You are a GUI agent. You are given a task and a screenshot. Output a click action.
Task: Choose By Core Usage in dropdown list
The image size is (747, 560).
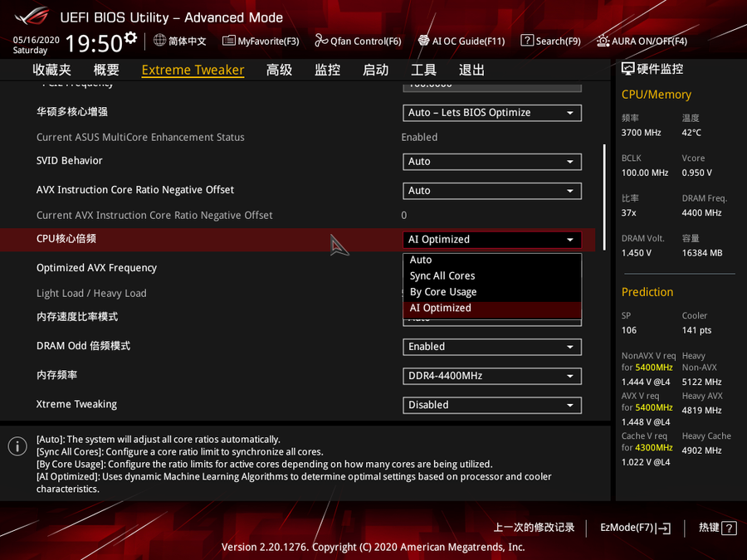(x=443, y=292)
